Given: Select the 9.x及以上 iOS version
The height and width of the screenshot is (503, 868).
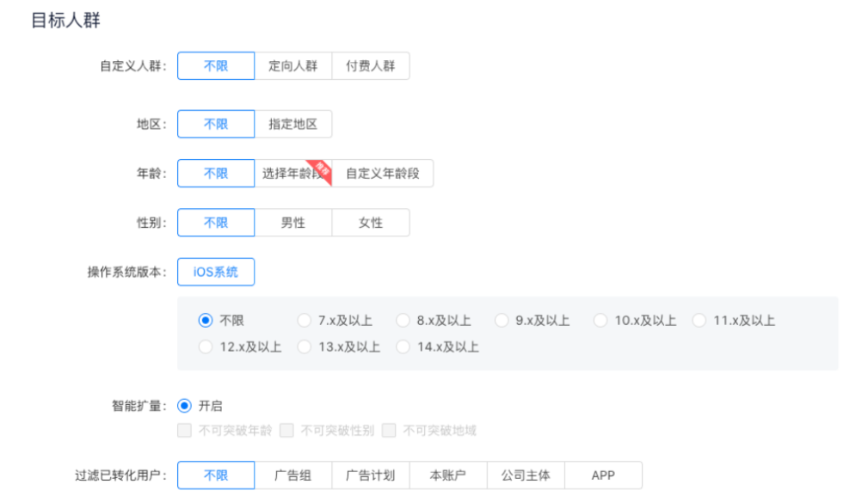Looking at the screenshot, I should (502, 319).
